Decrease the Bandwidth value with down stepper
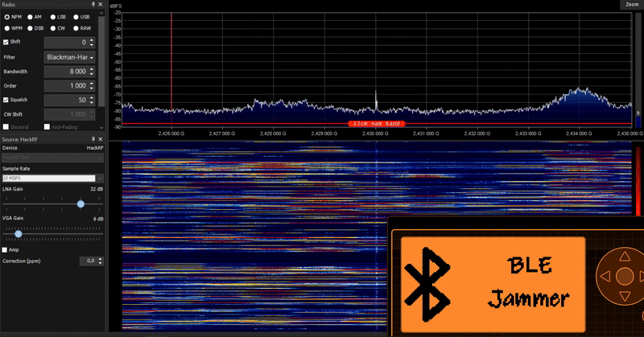Viewport: 644px width, 337px height. tap(92, 74)
